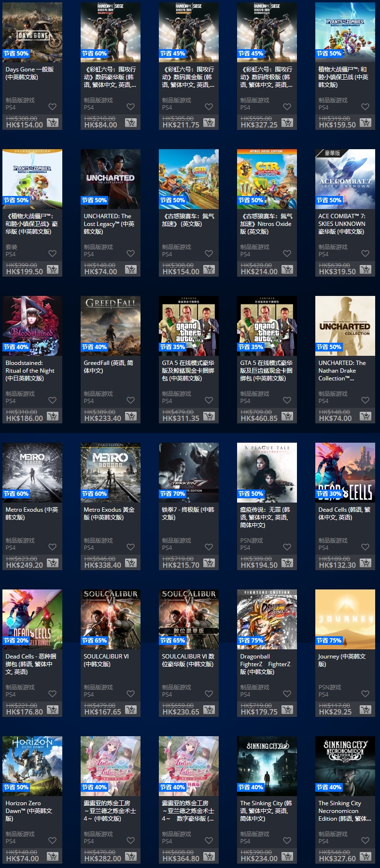
Task: Add Horizon Zero Dawn to cart
Action: click(53, 856)
